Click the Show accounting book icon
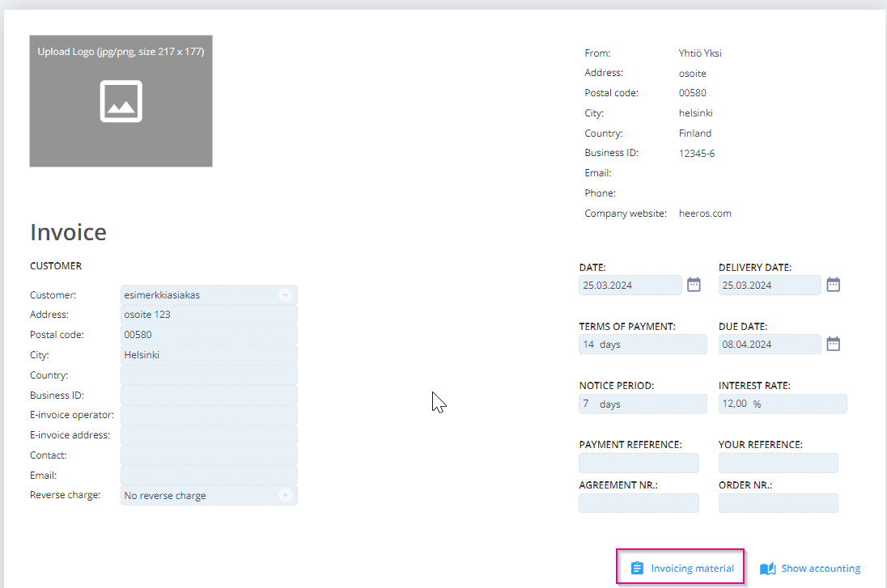Viewport: 887px width, 588px height. coord(768,569)
